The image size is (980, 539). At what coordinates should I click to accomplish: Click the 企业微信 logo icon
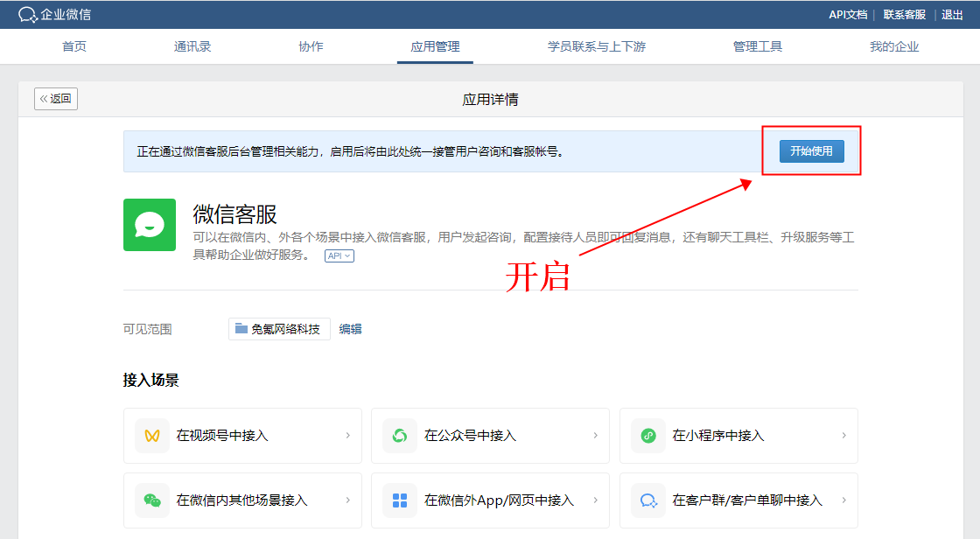[27, 14]
